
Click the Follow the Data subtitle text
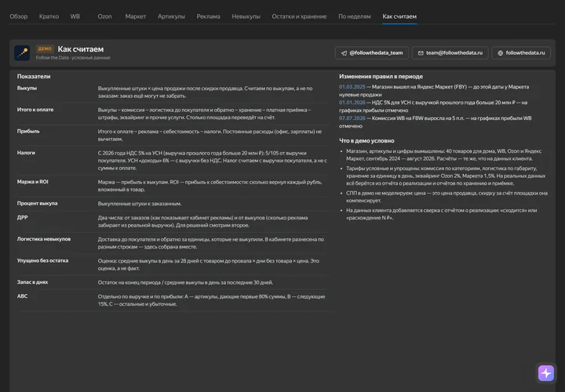(73, 57)
